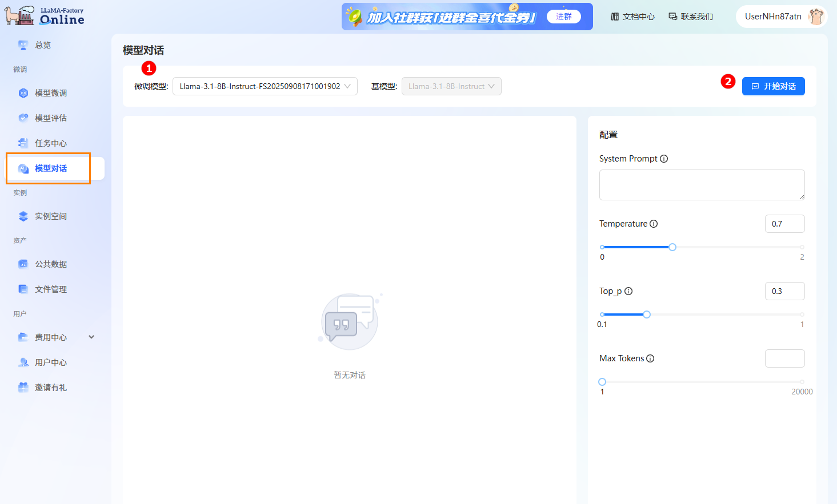Click the disabled 基模型 dropdown

pyautogui.click(x=451, y=86)
